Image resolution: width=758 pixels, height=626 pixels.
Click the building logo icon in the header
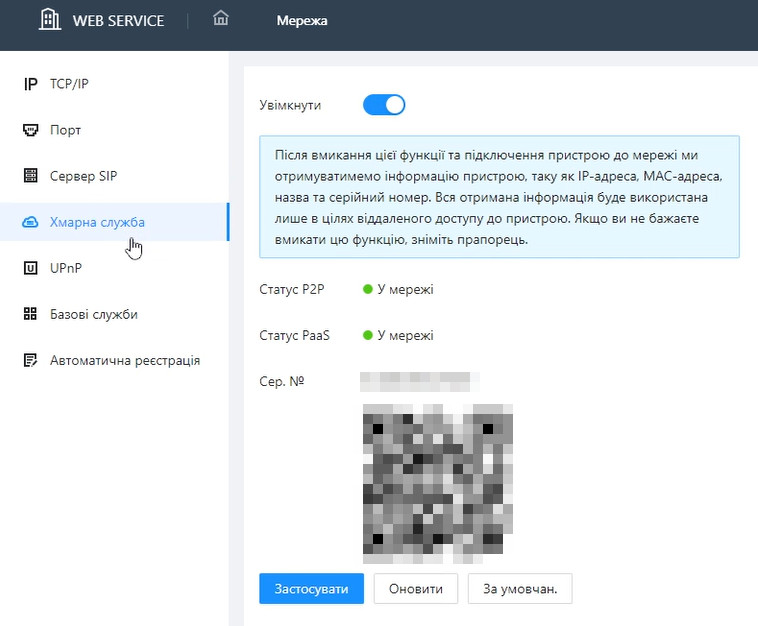coord(49,20)
